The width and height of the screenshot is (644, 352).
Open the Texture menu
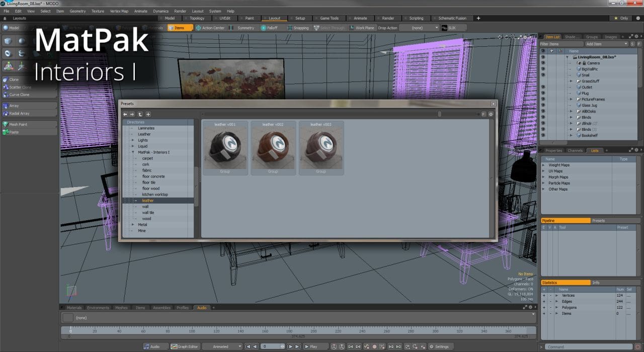point(98,11)
